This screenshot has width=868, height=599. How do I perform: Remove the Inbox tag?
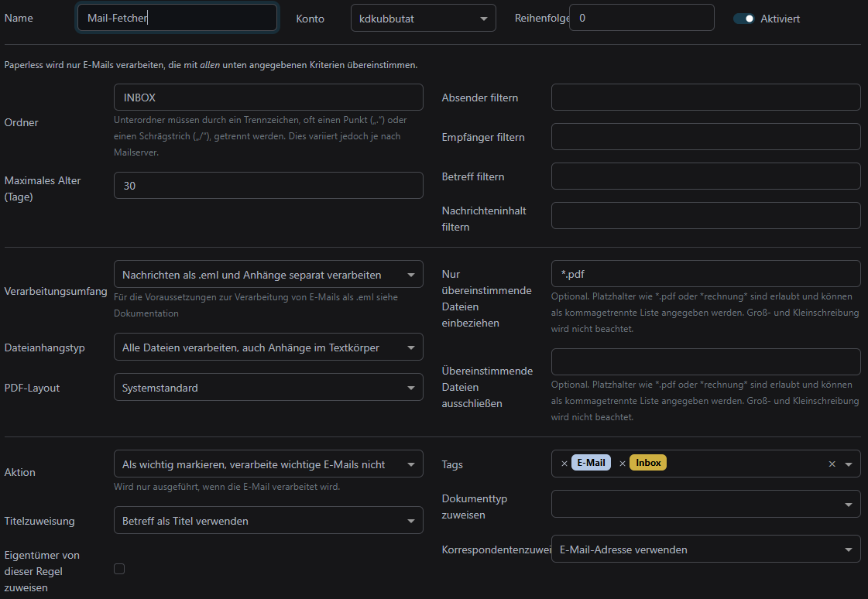click(x=623, y=464)
